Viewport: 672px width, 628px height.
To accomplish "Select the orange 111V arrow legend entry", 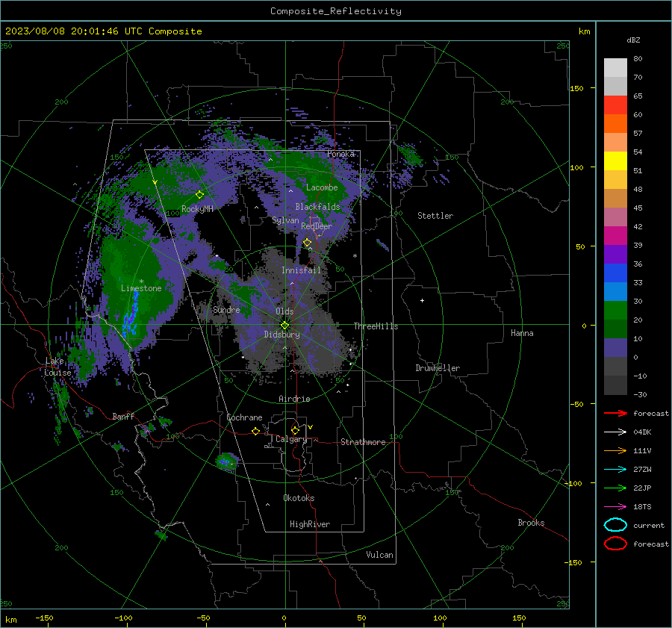I will click(x=615, y=450).
